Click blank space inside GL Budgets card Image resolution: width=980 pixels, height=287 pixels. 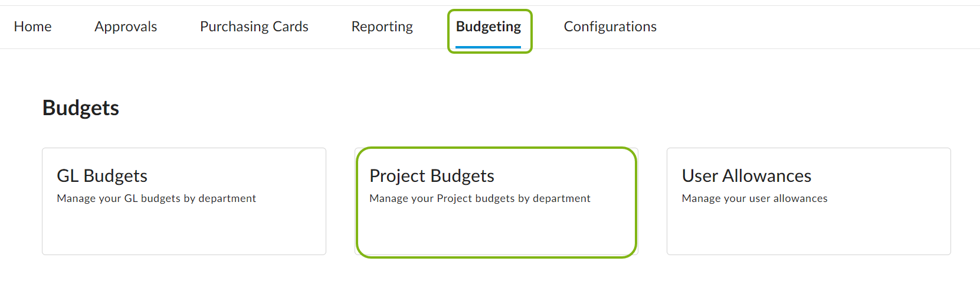[184, 233]
